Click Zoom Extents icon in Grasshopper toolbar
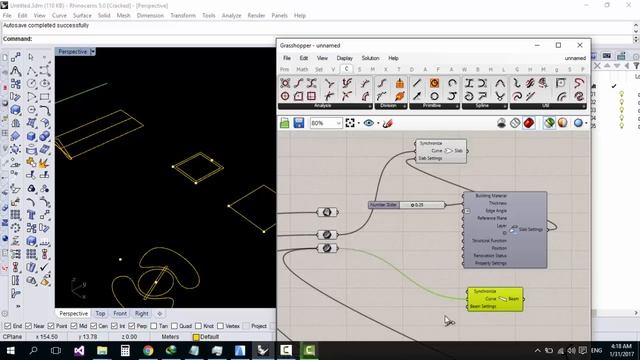The width and height of the screenshot is (640, 360). coord(350,123)
